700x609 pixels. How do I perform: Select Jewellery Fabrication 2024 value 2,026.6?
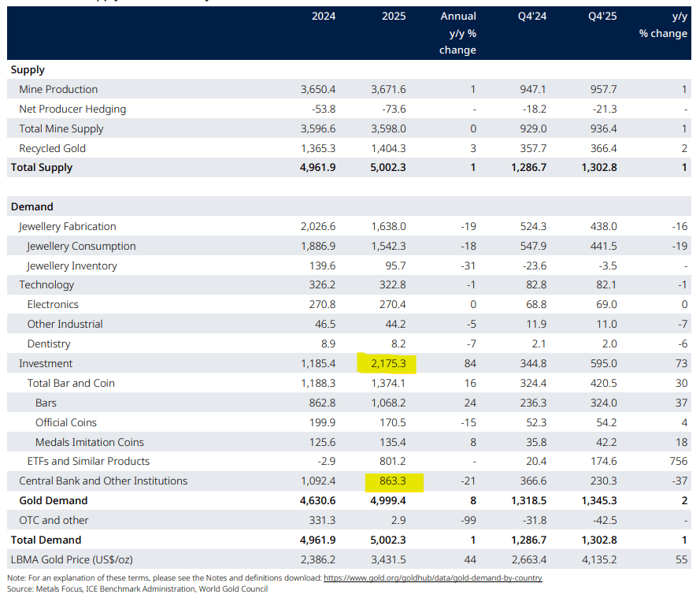318,227
